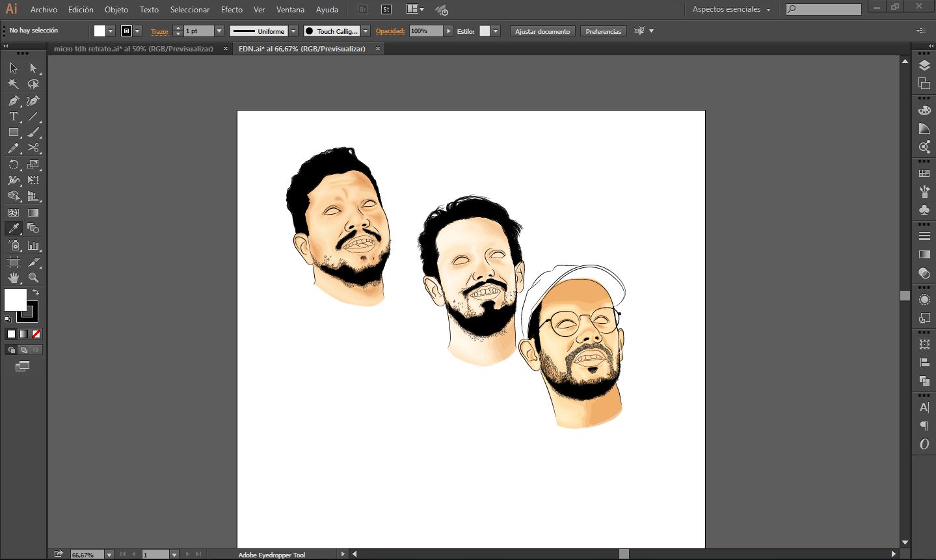Image resolution: width=936 pixels, height=560 pixels.
Task: Change screen mode button
Action: pos(23,367)
